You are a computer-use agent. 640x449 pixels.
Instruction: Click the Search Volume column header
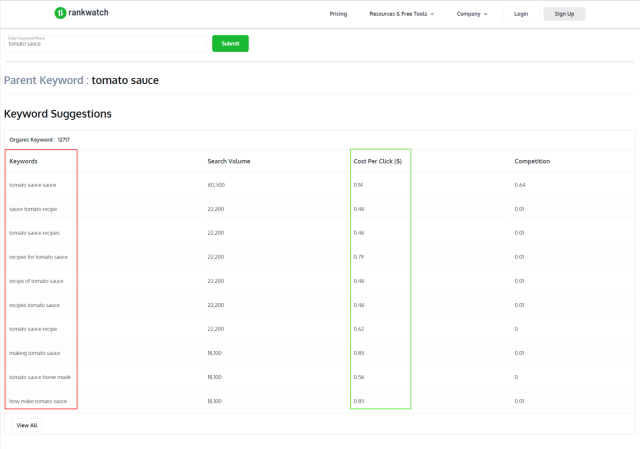tap(229, 161)
